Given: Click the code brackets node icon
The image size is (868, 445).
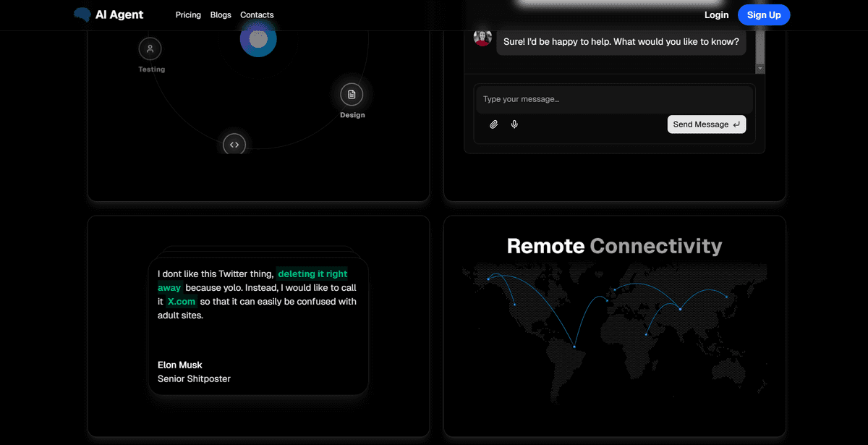Looking at the screenshot, I should coord(234,144).
